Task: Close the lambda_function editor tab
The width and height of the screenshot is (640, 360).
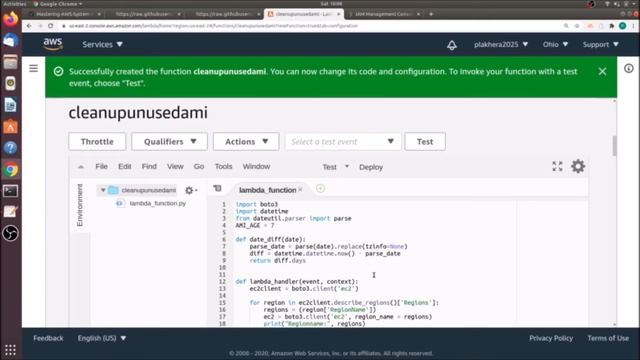Action: click(x=300, y=189)
